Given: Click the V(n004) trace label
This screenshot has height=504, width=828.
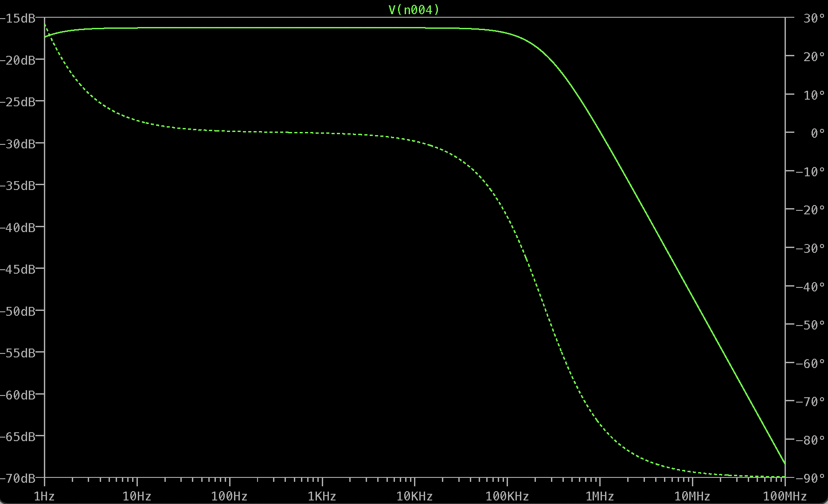Looking at the screenshot, I should 414,10.
